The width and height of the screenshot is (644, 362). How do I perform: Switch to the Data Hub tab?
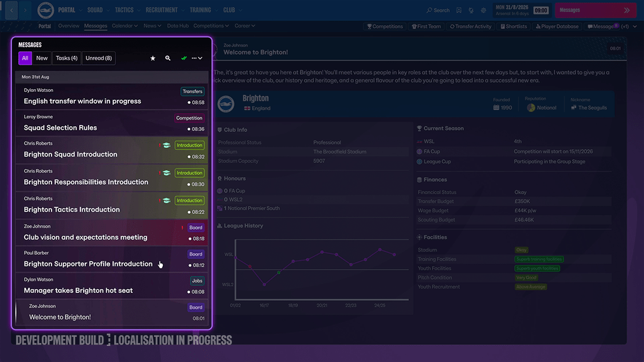pos(178,26)
